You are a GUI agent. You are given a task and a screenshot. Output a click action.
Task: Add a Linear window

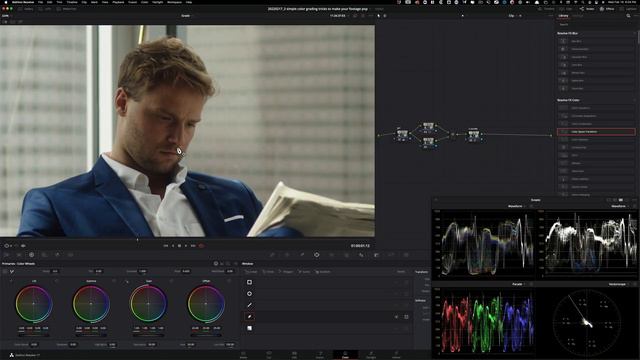tap(251, 271)
